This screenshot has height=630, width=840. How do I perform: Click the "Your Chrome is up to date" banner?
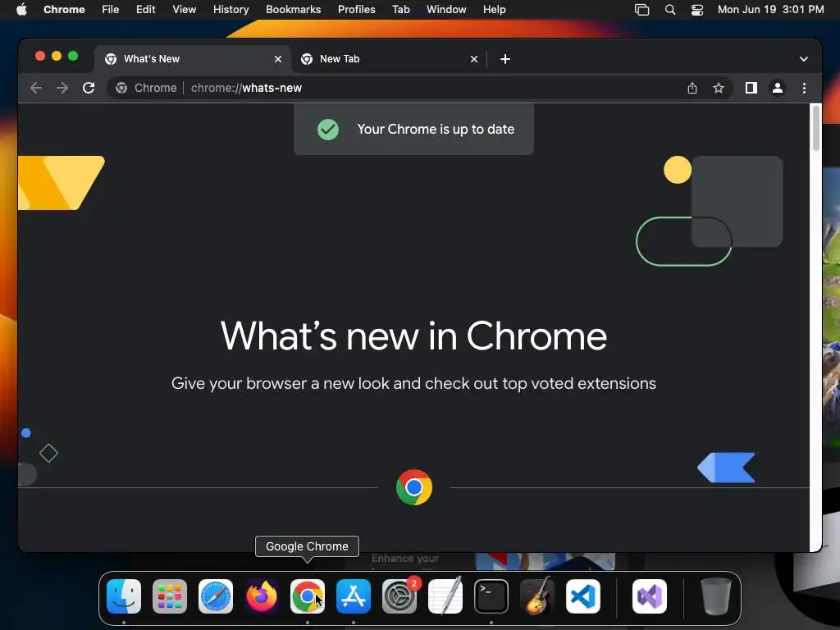[x=413, y=129]
